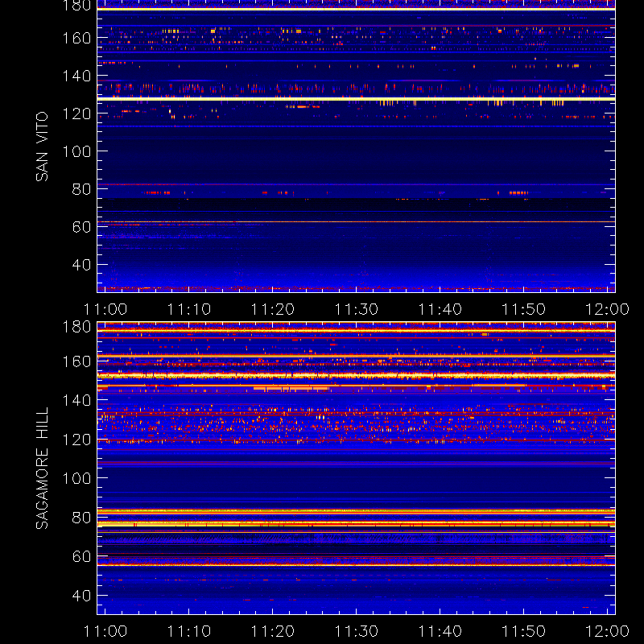Screen dimensions: 644x644
Task: Click the 140 tick on San Vito axis
Action: pyautogui.click(x=76, y=76)
